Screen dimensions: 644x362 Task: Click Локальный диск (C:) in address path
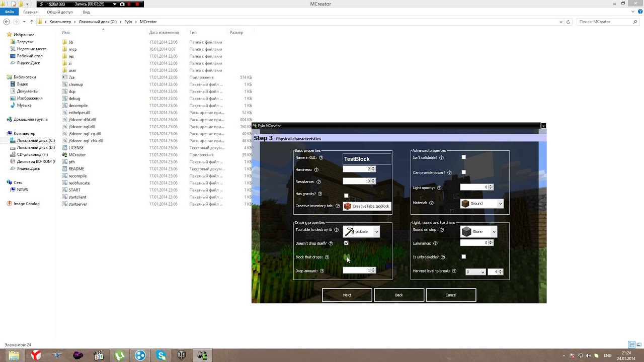[98, 22]
